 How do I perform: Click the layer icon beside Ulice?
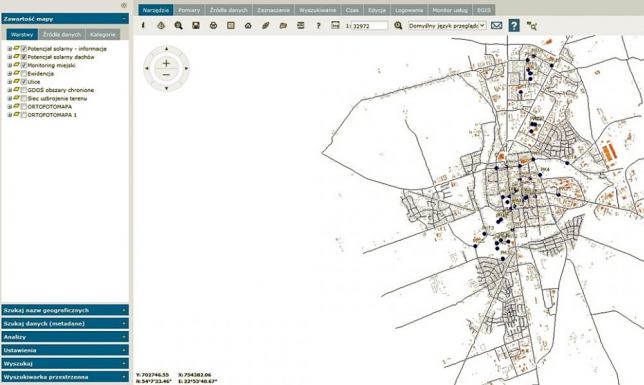[17, 81]
